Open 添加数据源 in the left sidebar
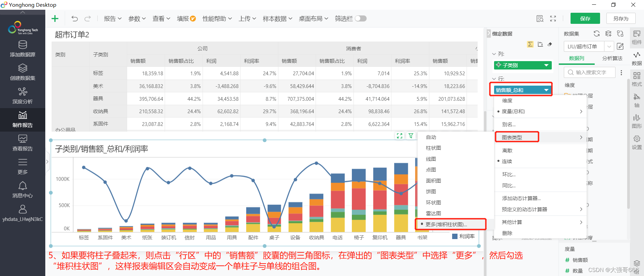 coord(22,49)
